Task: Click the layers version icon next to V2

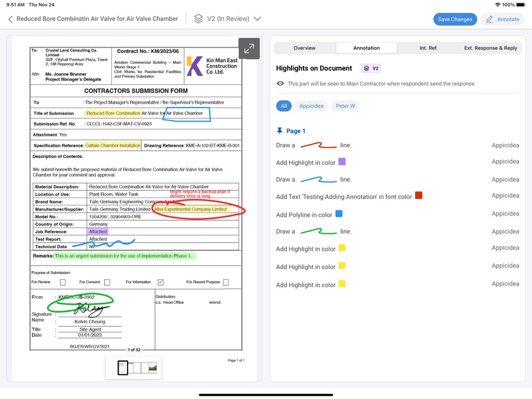Action: [x=198, y=18]
